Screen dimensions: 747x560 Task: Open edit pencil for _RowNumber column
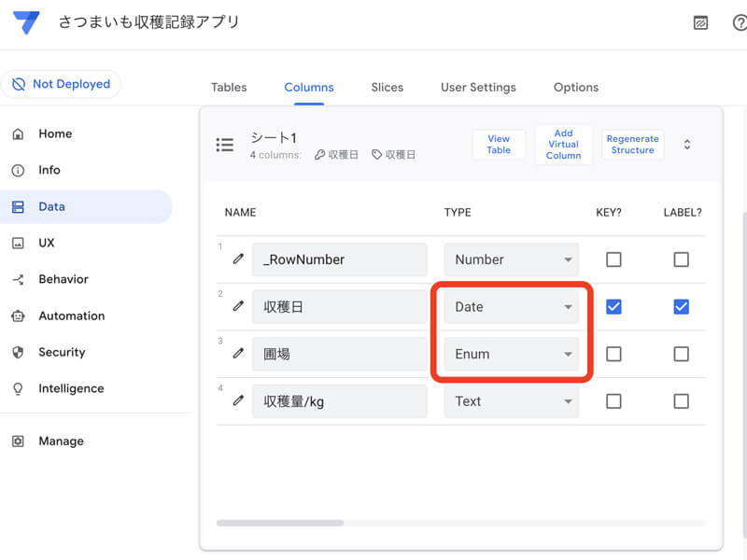(238, 259)
